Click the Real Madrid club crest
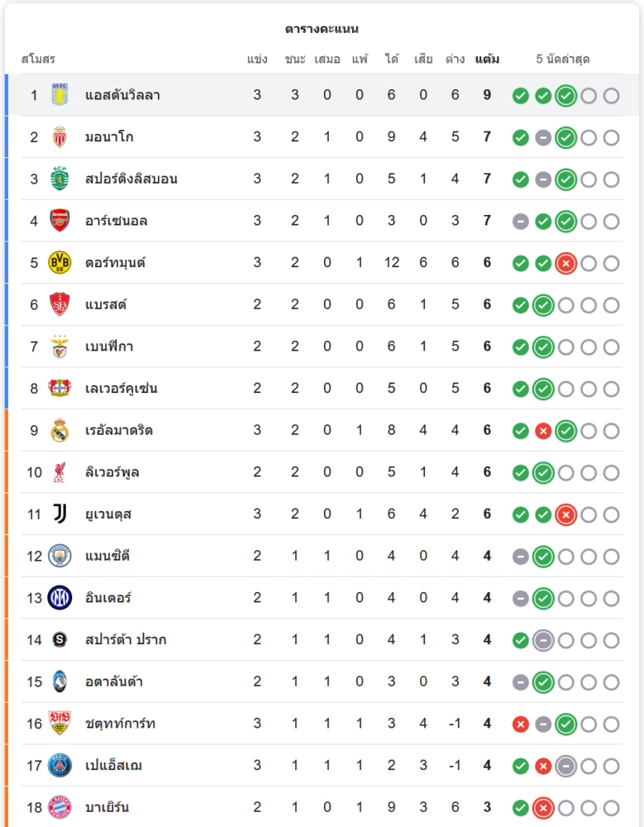The width and height of the screenshot is (644, 827). (60, 430)
